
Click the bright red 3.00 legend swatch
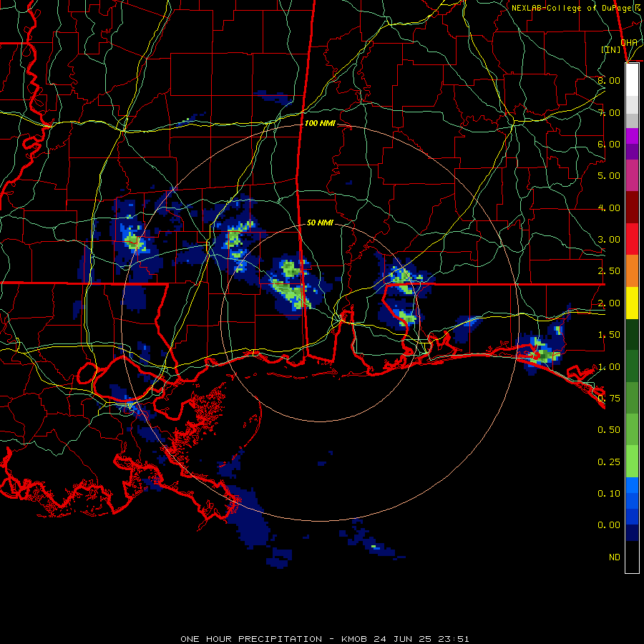632,239
